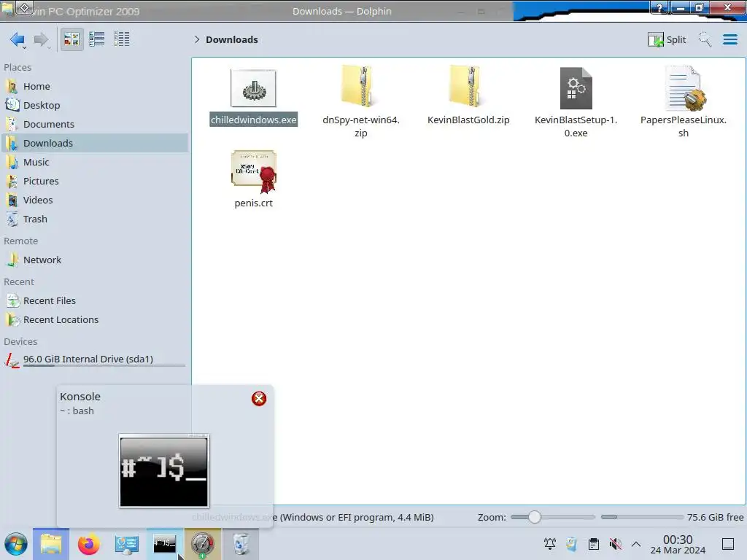Open Recent Locations

(96, 320)
